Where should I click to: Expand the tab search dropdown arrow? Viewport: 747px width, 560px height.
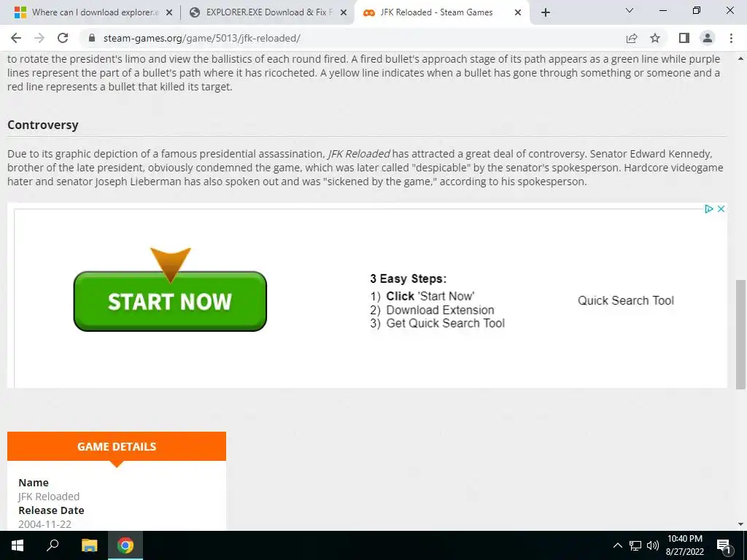630,10
